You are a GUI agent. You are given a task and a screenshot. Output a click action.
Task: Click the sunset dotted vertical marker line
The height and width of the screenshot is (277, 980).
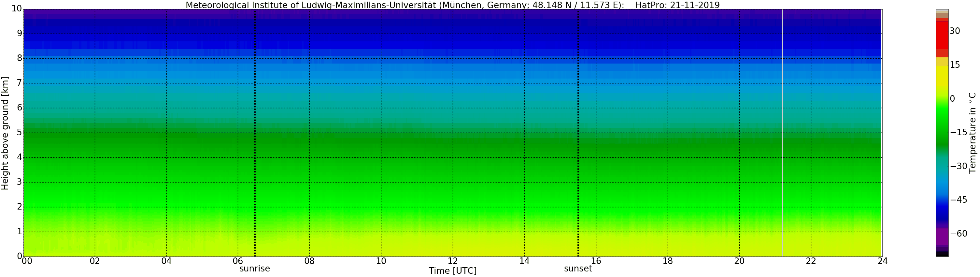[578, 133]
